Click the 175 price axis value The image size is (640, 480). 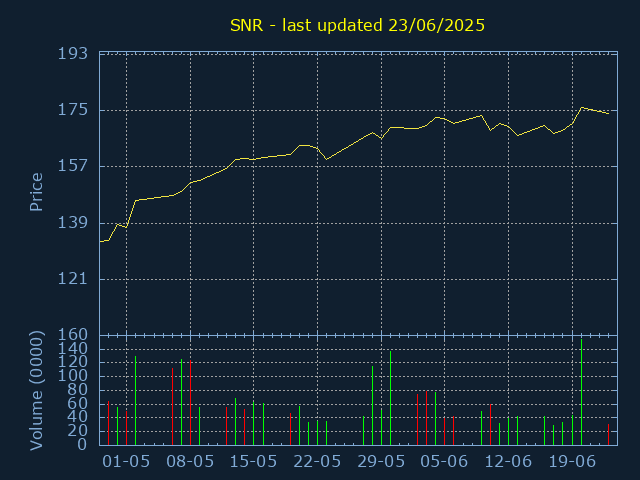[x=73, y=110]
